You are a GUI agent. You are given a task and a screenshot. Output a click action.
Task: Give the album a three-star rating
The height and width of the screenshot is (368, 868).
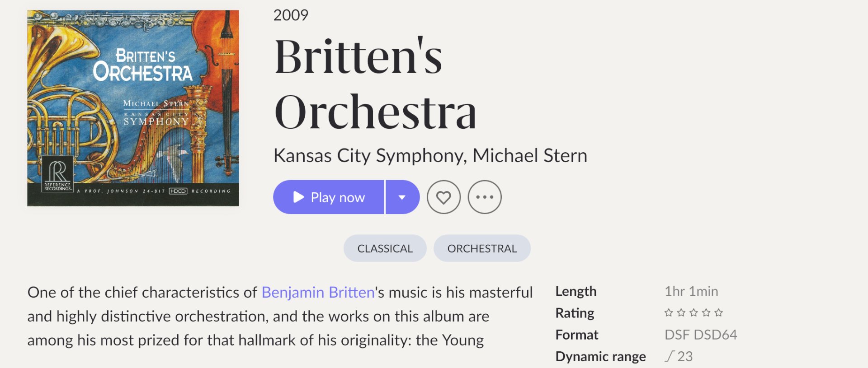click(x=693, y=312)
